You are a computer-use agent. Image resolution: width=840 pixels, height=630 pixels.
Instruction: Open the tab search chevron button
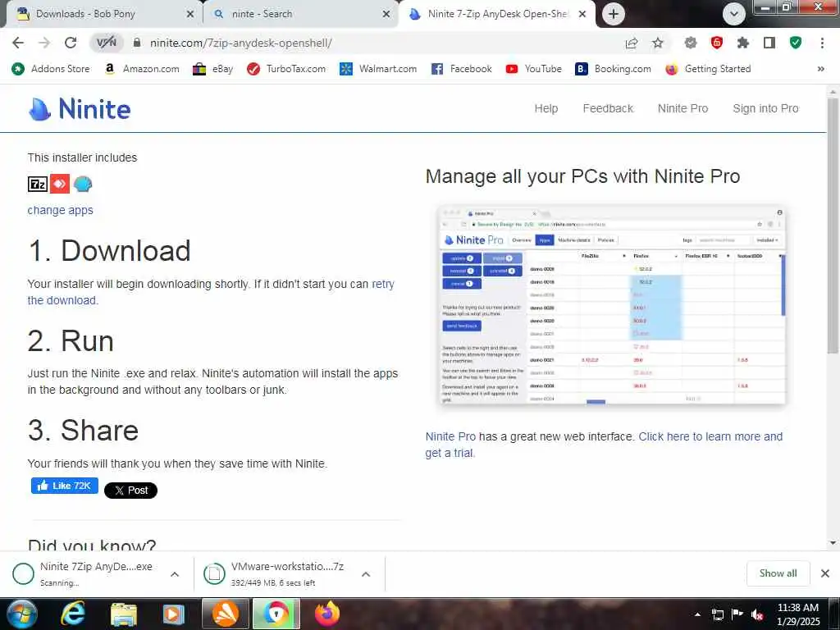coord(734,14)
